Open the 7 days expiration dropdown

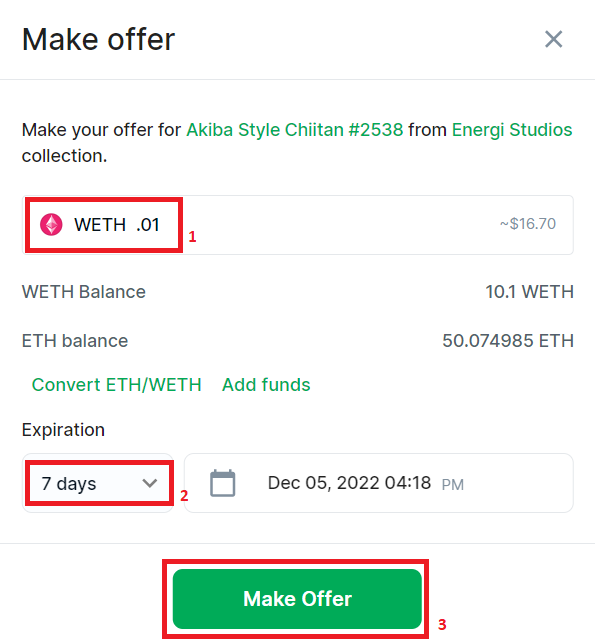pos(98,483)
